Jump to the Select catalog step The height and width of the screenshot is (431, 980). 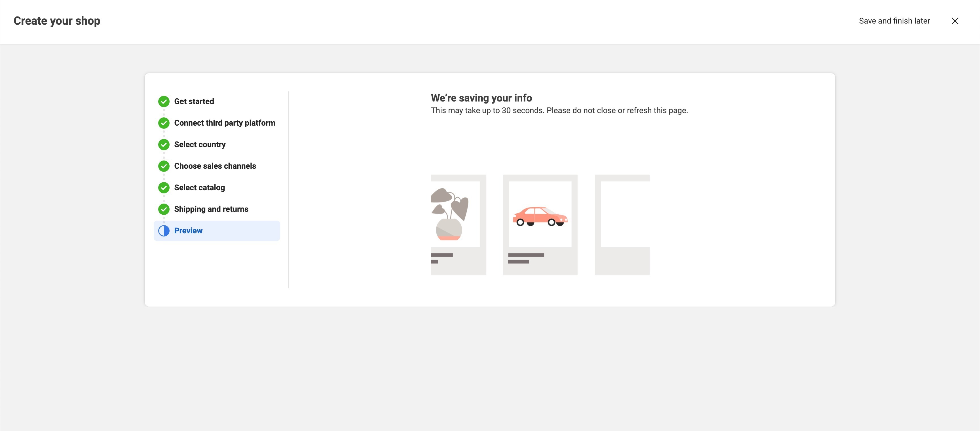click(199, 187)
